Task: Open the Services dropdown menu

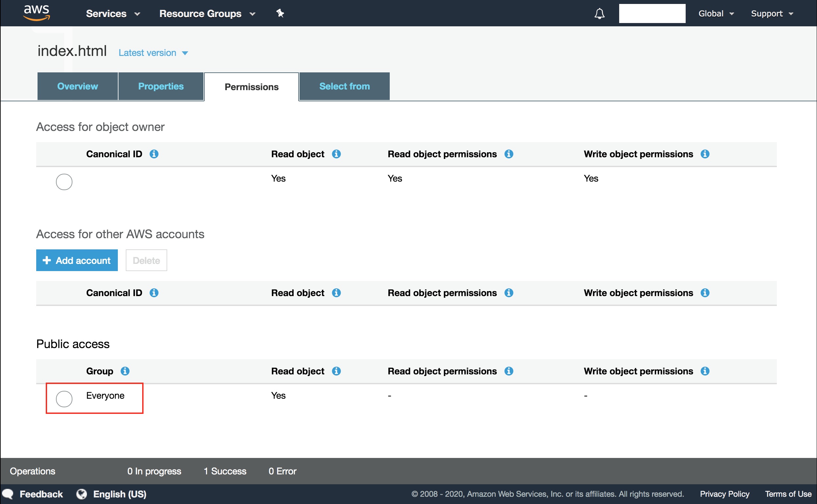Action: click(113, 14)
